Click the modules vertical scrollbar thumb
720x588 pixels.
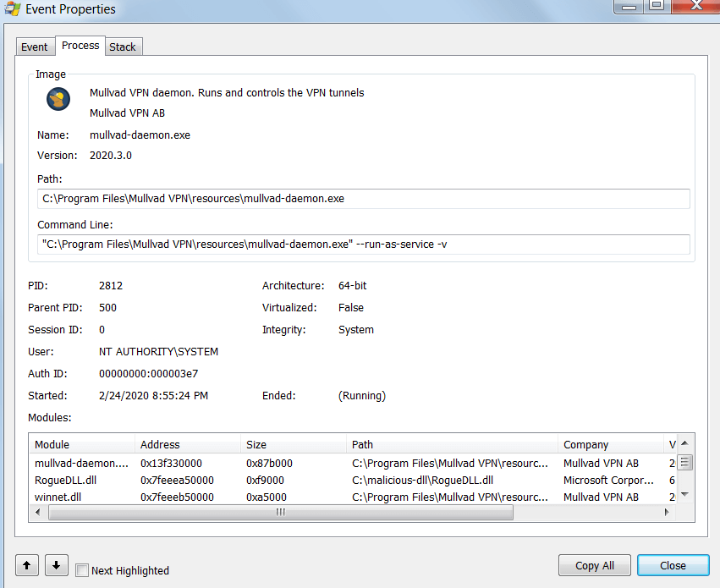684,462
